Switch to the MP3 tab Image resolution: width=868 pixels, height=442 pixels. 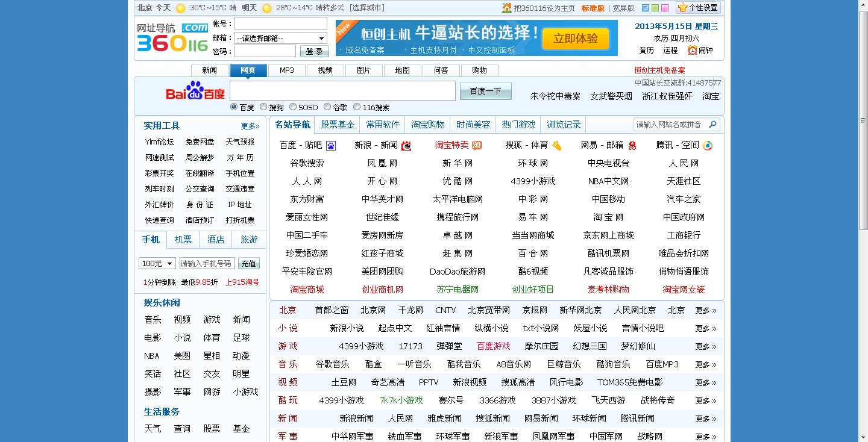click(x=286, y=70)
